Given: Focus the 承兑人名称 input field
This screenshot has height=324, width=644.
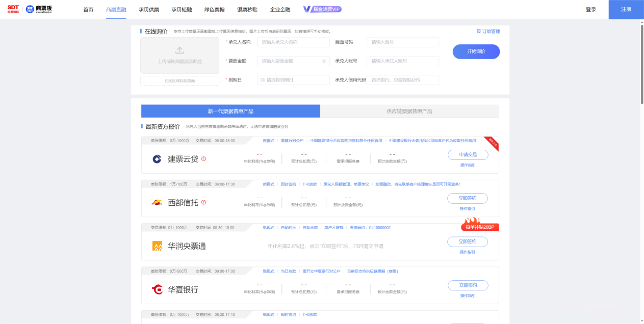Looking at the screenshot, I should click(293, 42).
